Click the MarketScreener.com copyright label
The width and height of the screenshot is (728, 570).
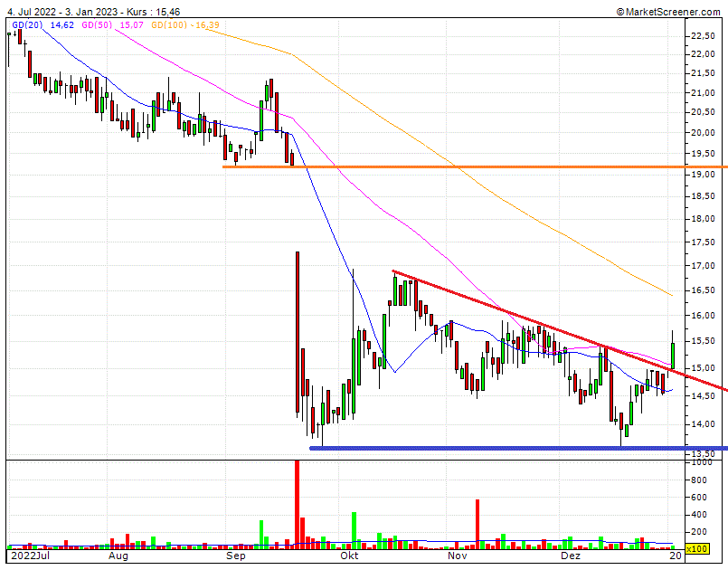coord(668,12)
